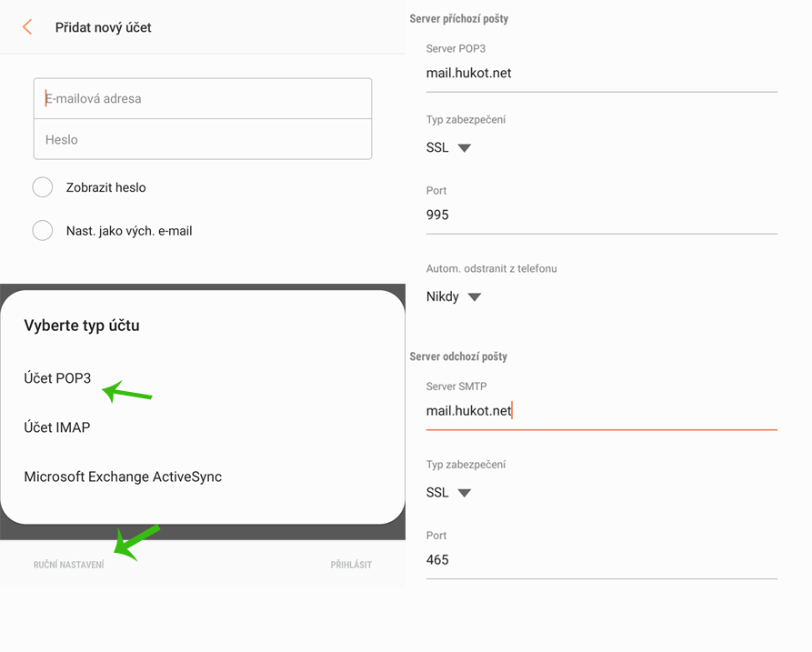Click the outgoing port 465 field
This screenshot has width=812, height=652.
[x=600, y=559]
